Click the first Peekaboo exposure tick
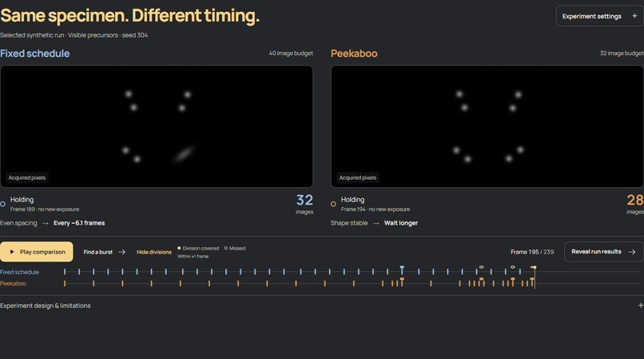644x359 pixels. click(65, 283)
